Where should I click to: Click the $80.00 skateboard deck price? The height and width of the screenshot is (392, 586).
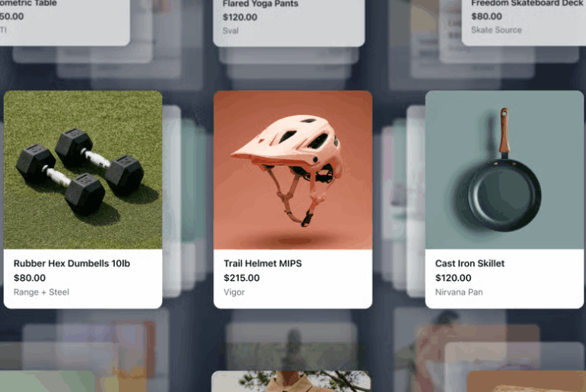[486, 17]
